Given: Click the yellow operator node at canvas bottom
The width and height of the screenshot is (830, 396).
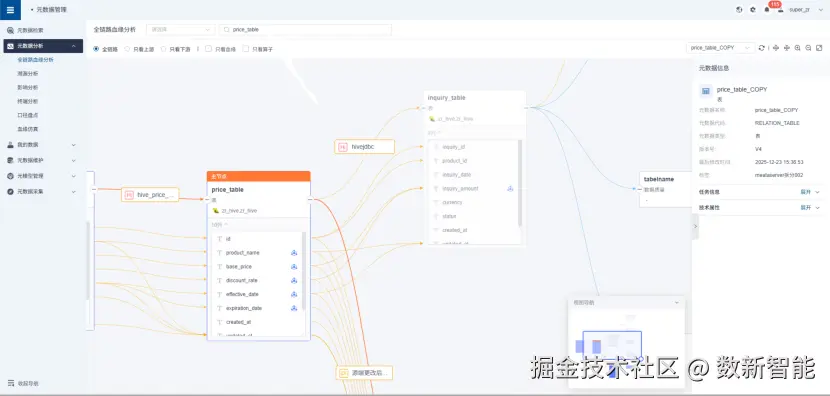Looking at the screenshot, I should pyautogui.click(x=364, y=373).
